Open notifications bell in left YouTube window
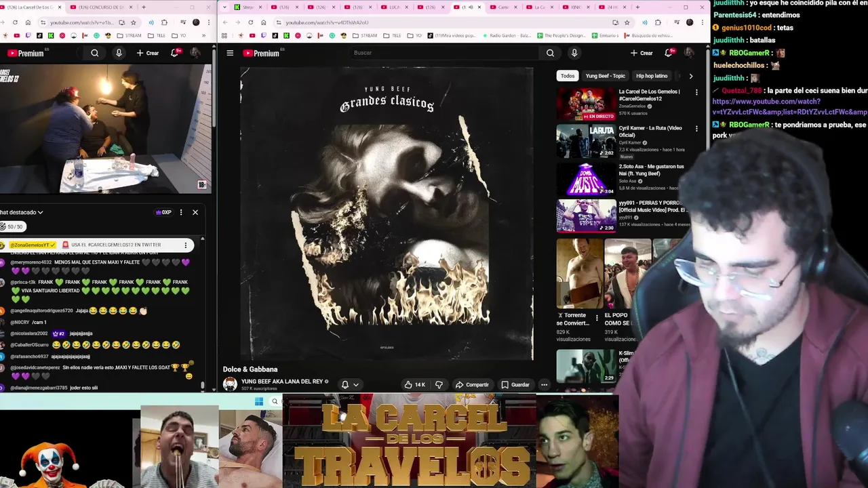 point(175,53)
